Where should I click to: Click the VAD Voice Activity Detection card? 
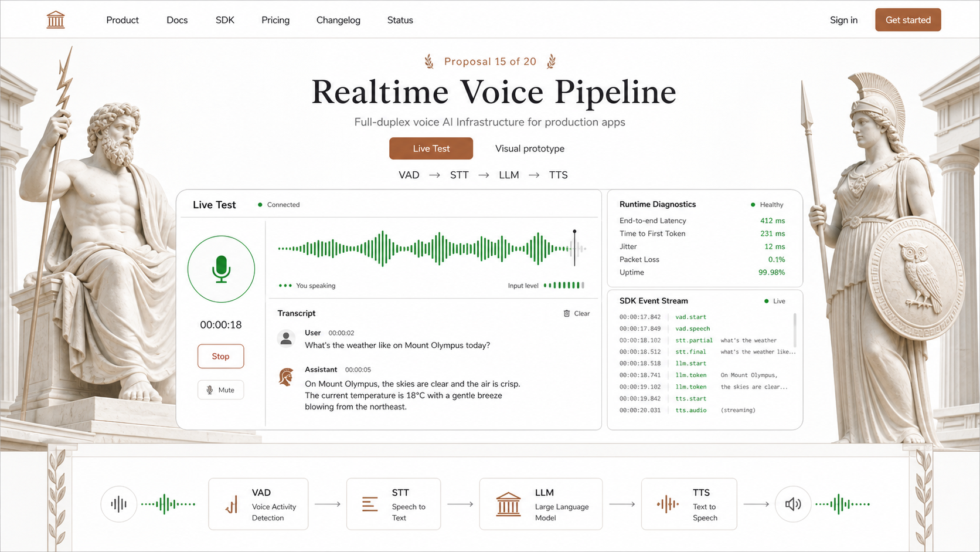(258, 504)
